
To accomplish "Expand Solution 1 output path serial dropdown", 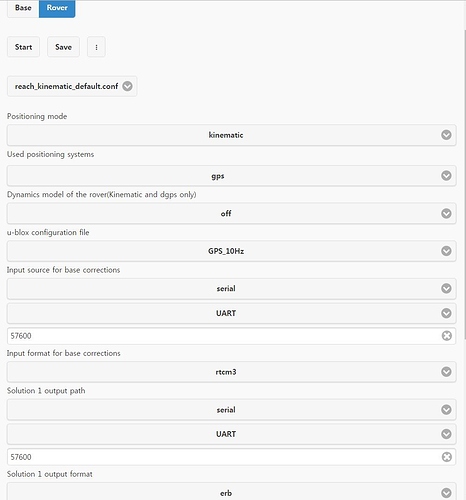I will [x=231, y=410].
